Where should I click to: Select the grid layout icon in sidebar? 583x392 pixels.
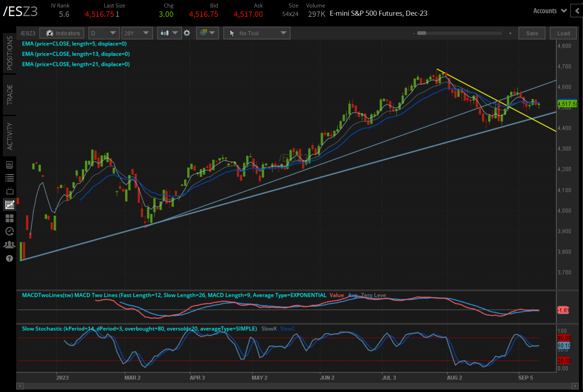click(x=10, y=218)
